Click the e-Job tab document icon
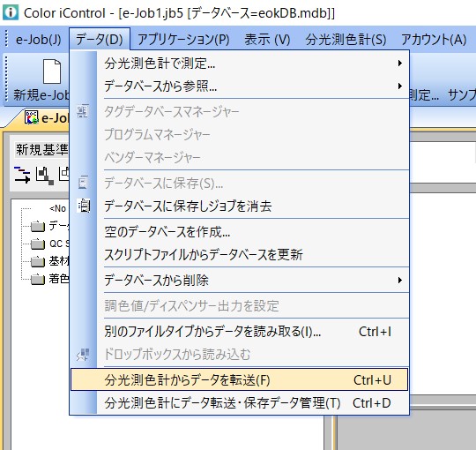This screenshot has height=450, width=476. (31, 117)
